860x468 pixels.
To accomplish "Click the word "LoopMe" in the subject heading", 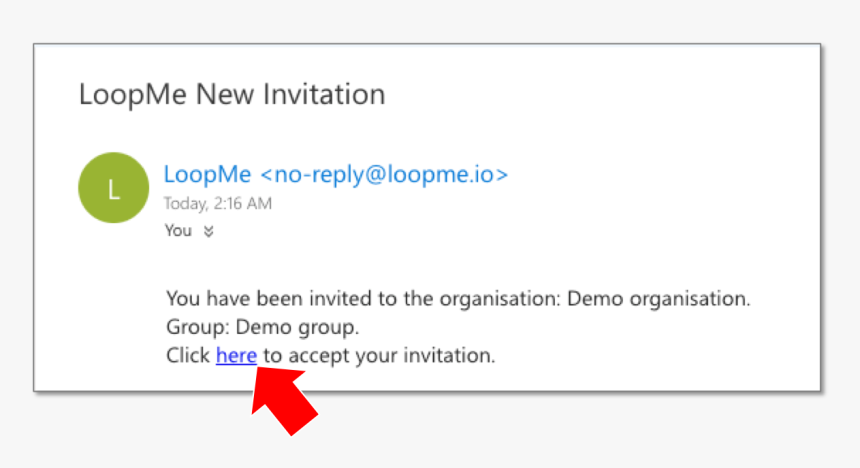I will [x=133, y=94].
